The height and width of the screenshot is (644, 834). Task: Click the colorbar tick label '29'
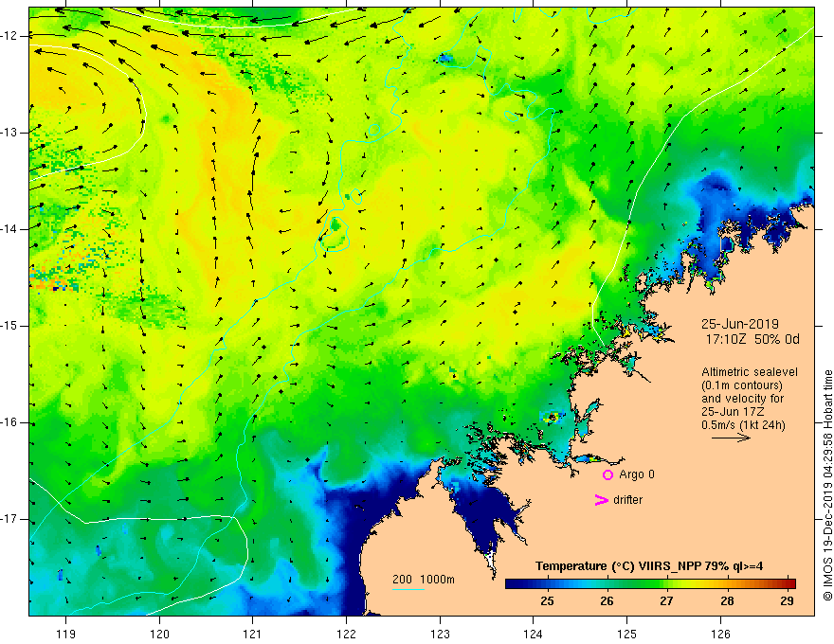(x=788, y=601)
